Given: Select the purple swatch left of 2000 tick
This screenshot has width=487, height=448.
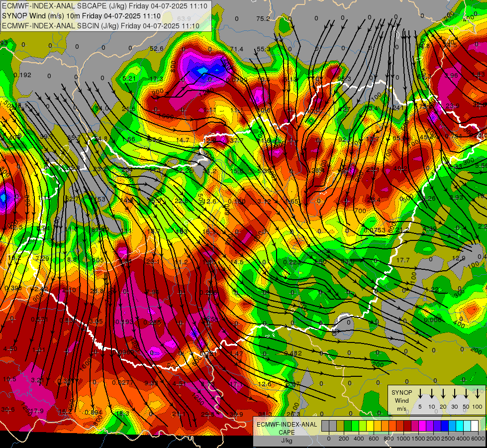Looking at the screenshot, I should click(430, 426).
